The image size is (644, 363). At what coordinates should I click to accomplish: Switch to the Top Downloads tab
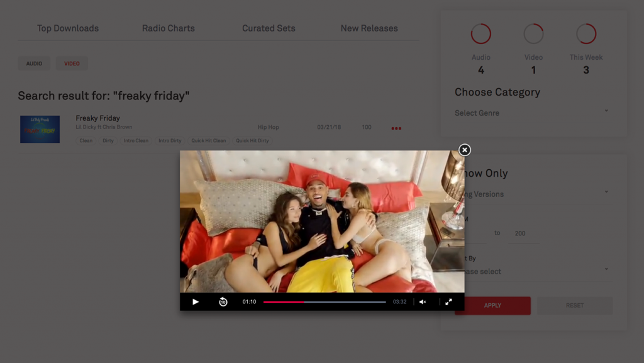coord(68,28)
